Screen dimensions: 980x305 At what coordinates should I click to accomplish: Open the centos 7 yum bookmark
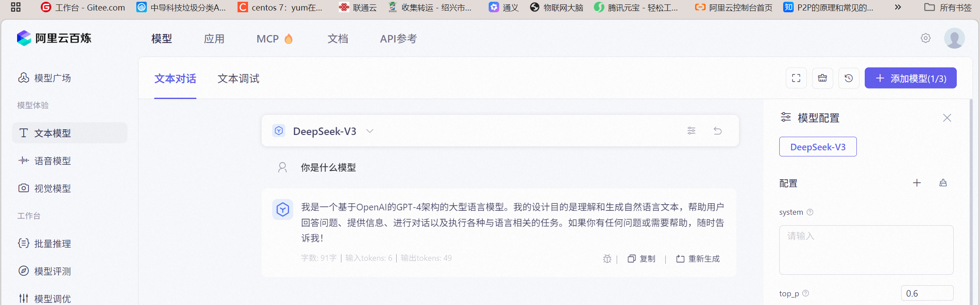click(280, 7)
